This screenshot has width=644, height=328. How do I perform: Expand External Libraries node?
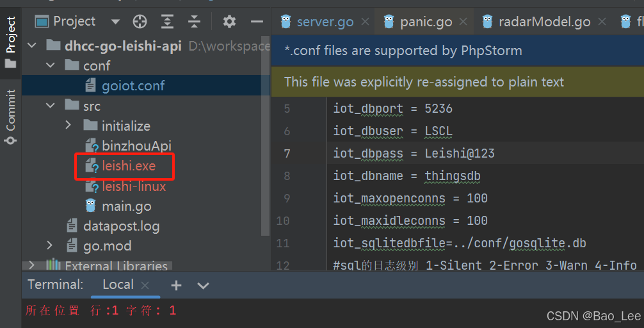click(31, 265)
